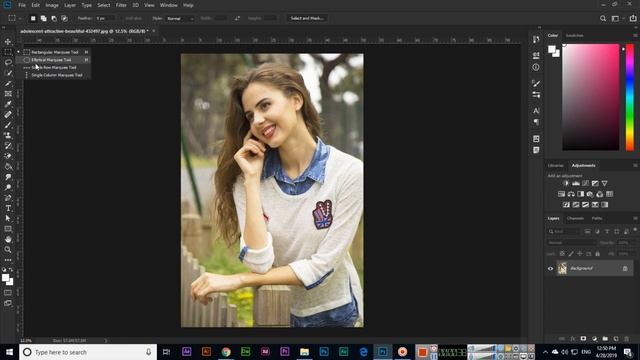This screenshot has width=640, height=360.
Task: Choose Add to selection mode
Action: 43,18
